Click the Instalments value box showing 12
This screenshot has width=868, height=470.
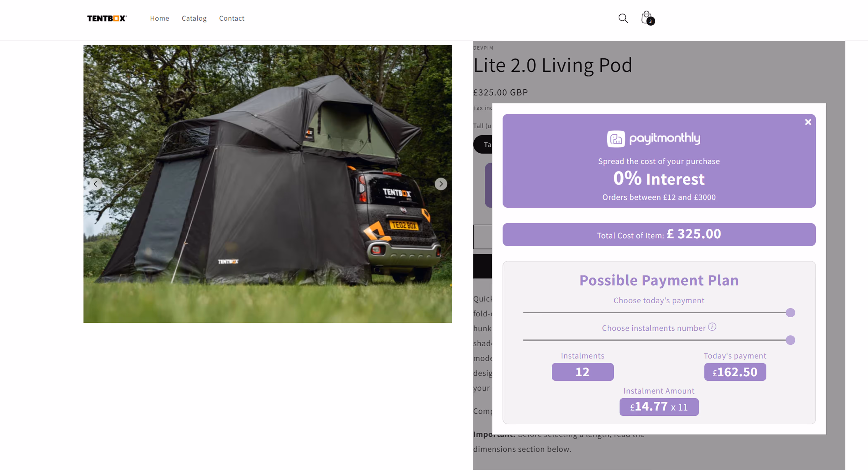point(582,372)
